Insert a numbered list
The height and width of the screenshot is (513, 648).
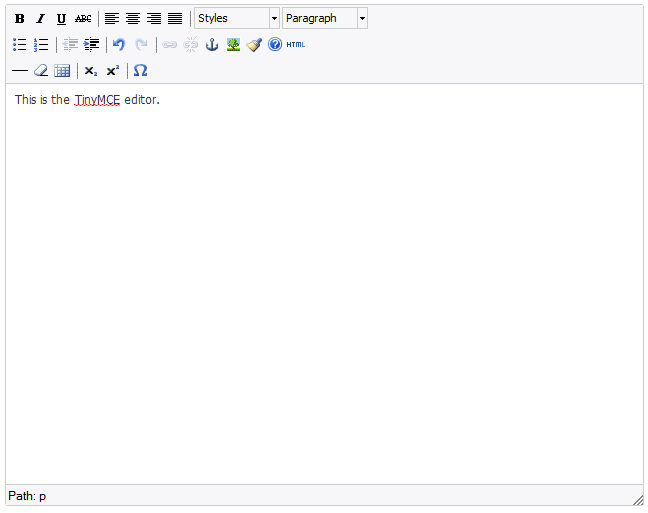[41, 45]
